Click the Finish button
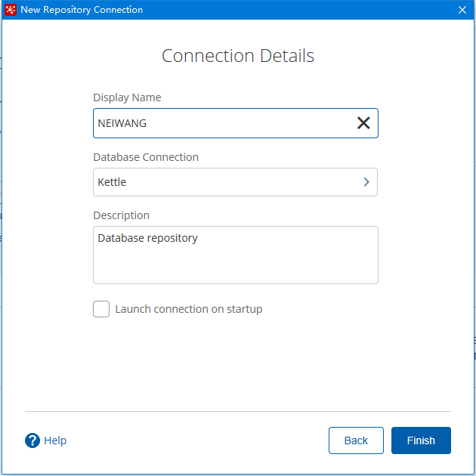Screen dimensions: 476x476 pos(421,440)
